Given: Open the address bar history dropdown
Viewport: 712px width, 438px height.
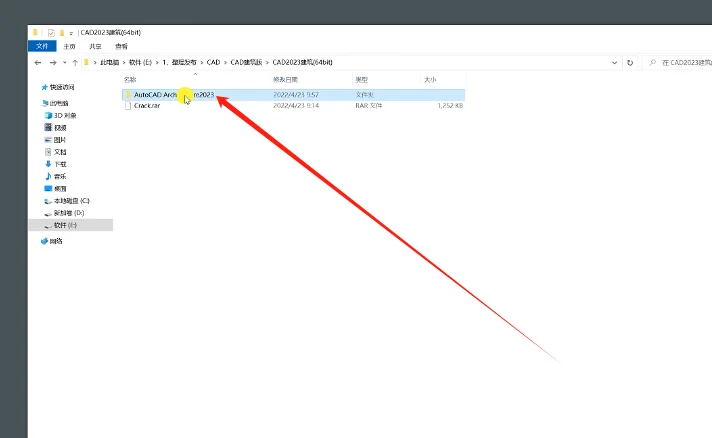Looking at the screenshot, I should click(614, 63).
